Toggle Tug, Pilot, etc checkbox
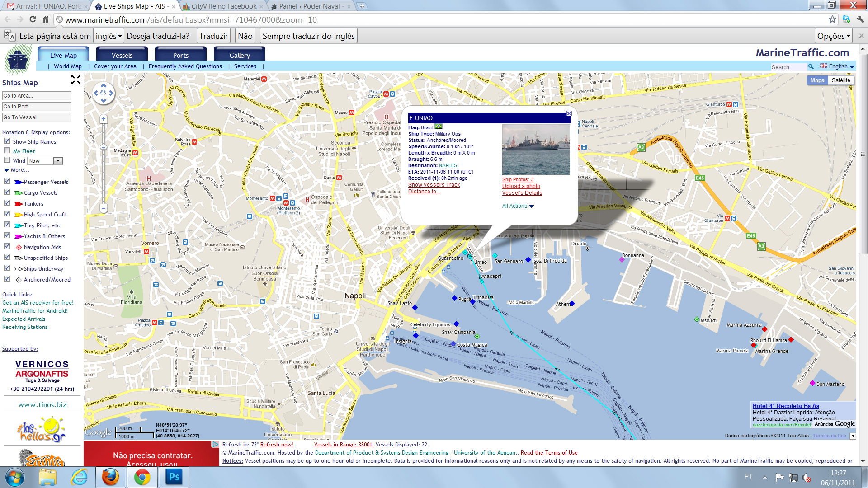868x488 pixels. (x=7, y=225)
